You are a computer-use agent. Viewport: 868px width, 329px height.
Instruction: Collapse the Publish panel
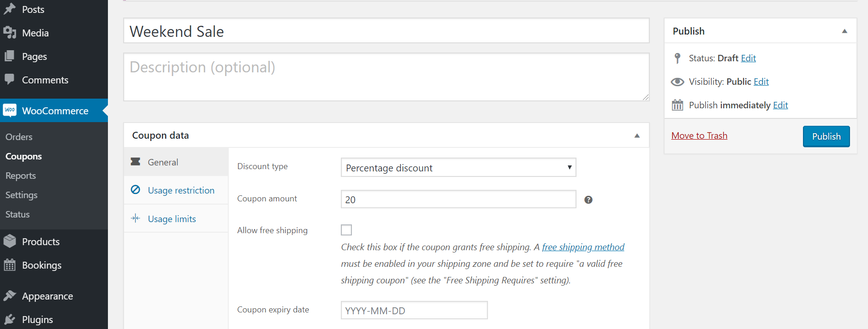coord(844,31)
